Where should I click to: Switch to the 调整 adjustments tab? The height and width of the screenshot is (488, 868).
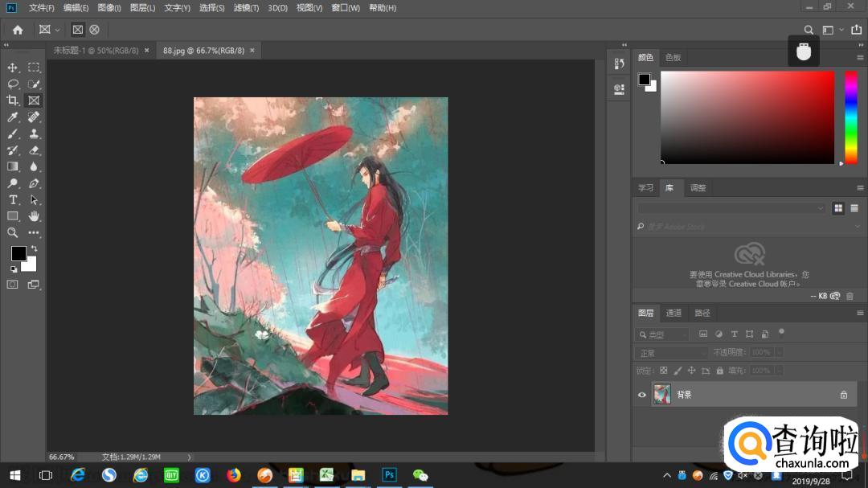pos(698,188)
